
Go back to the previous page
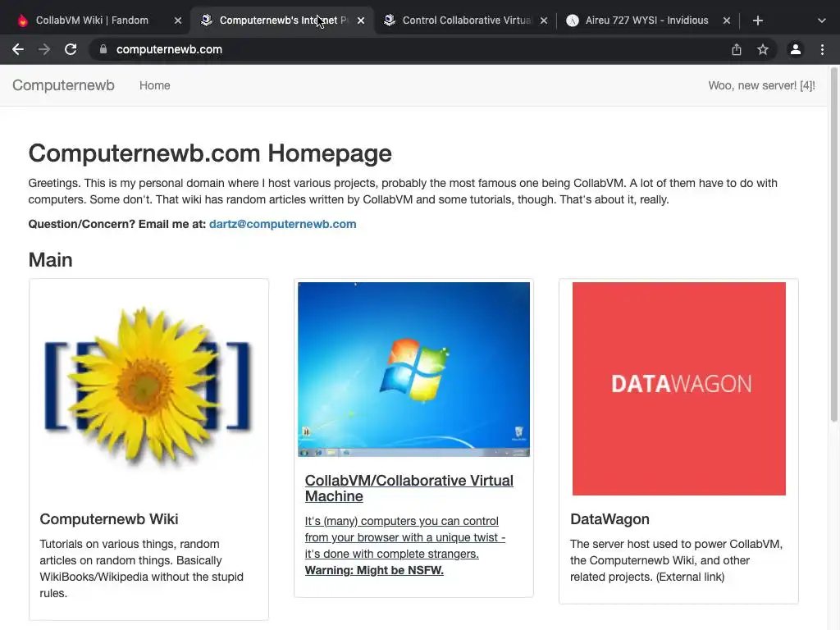point(18,49)
